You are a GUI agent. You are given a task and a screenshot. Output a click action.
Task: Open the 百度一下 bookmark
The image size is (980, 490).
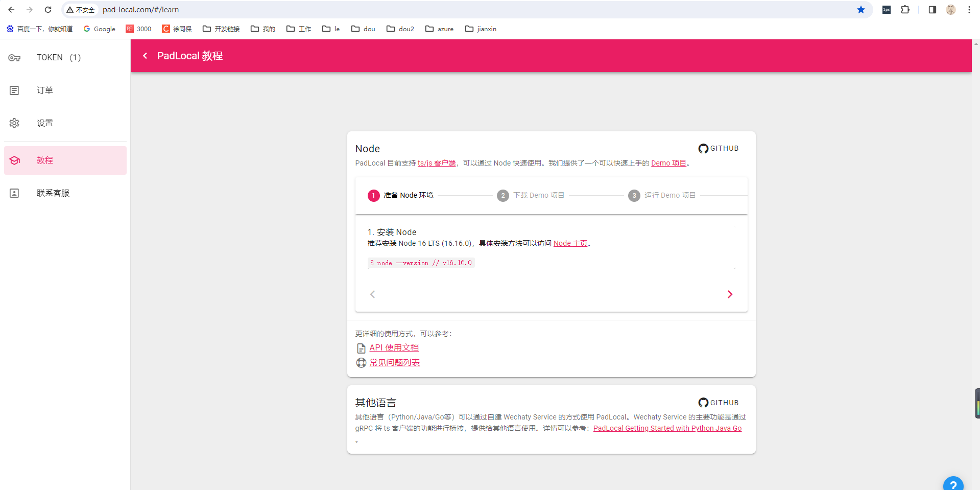click(40, 29)
